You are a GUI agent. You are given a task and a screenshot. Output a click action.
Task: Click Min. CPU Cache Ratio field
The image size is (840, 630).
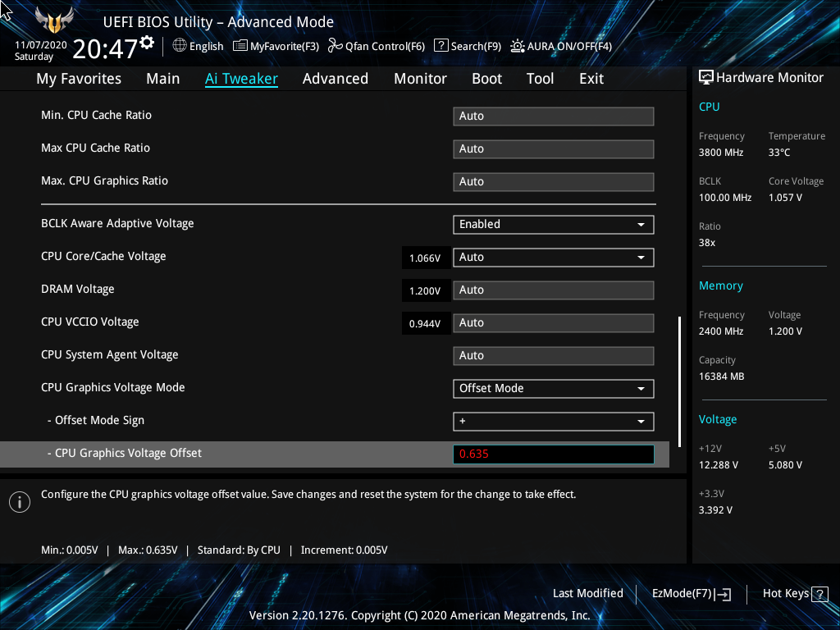554,116
